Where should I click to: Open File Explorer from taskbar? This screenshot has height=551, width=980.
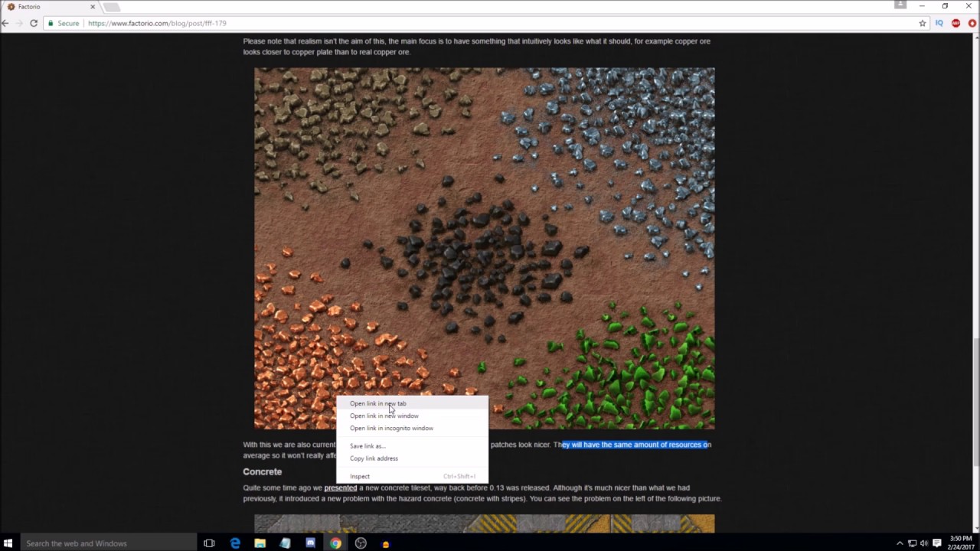(x=260, y=543)
